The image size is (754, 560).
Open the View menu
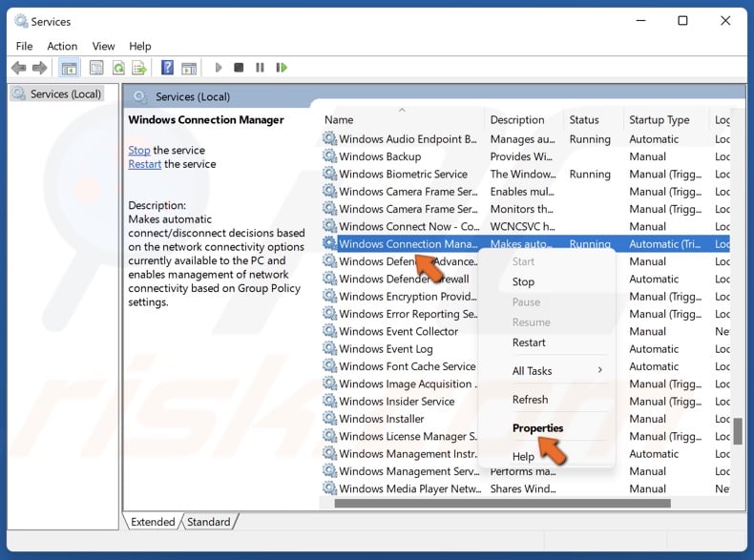click(x=103, y=46)
